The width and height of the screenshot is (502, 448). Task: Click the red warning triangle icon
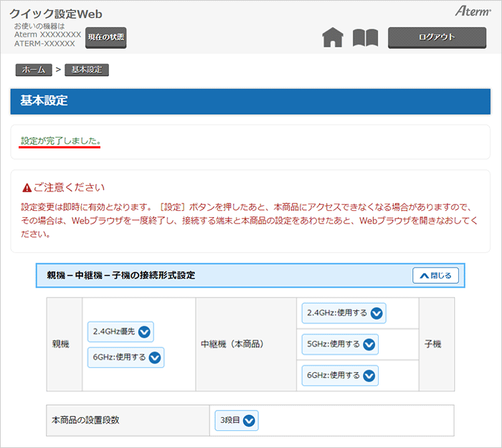27,188
